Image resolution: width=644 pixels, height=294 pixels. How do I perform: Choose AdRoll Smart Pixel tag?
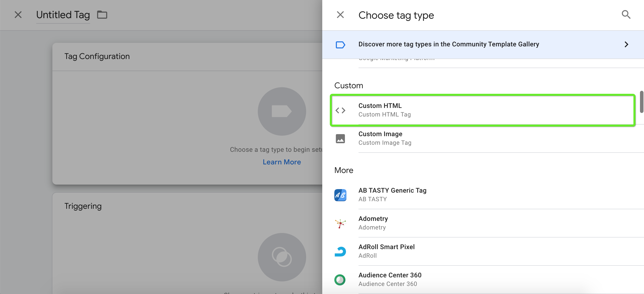coord(483,251)
